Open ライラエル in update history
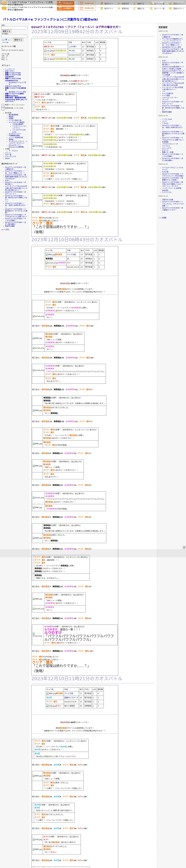 [166, 146]
